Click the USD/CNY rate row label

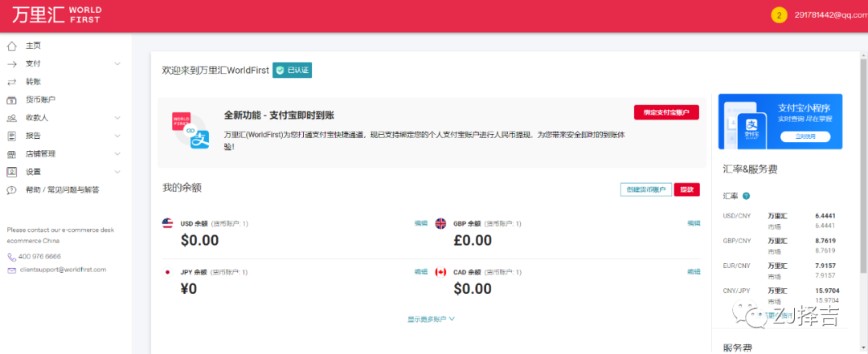[x=737, y=216]
